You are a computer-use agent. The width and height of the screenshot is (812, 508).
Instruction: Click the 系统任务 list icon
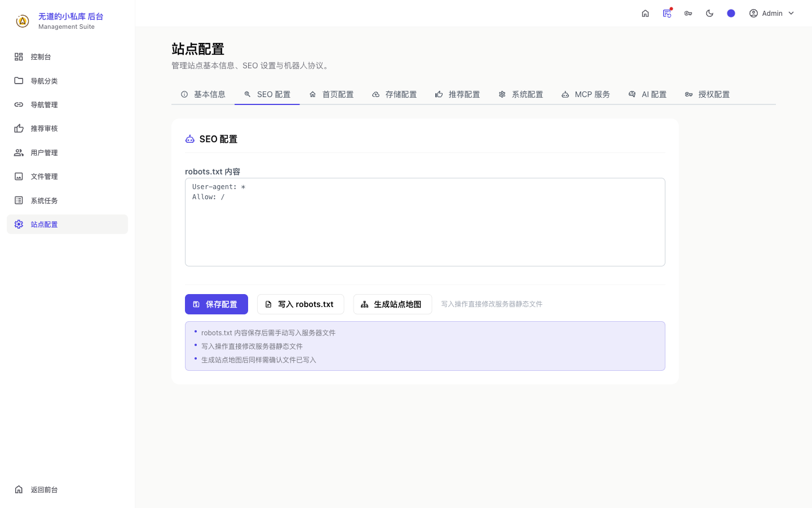(19, 200)
